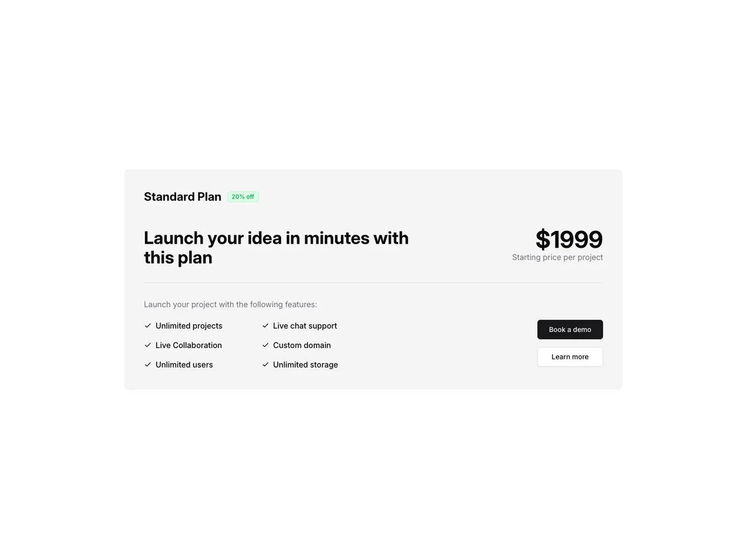747x560 pixels.
Task: Click the Starting price per project text
Action: pyautogui.click(x=557, y=257)
